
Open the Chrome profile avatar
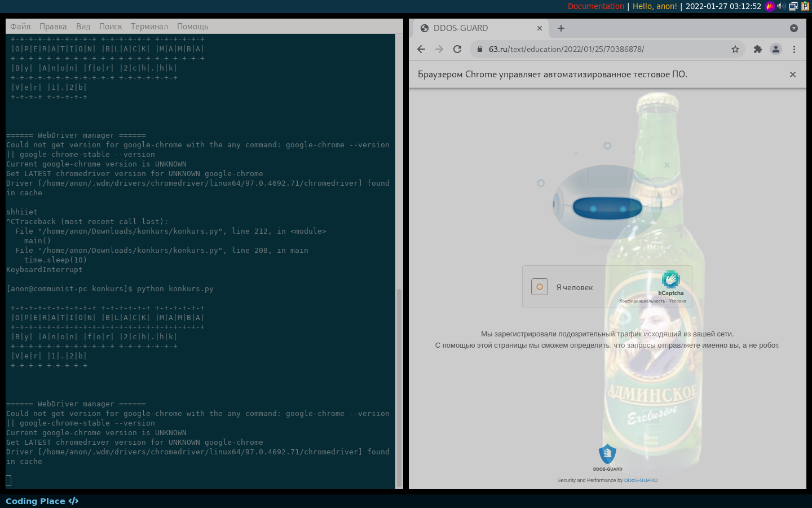(x=776, y=49)
